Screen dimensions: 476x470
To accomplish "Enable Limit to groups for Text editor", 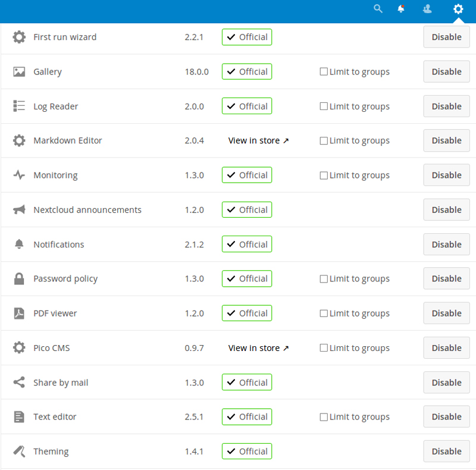I will coord(324,416).
